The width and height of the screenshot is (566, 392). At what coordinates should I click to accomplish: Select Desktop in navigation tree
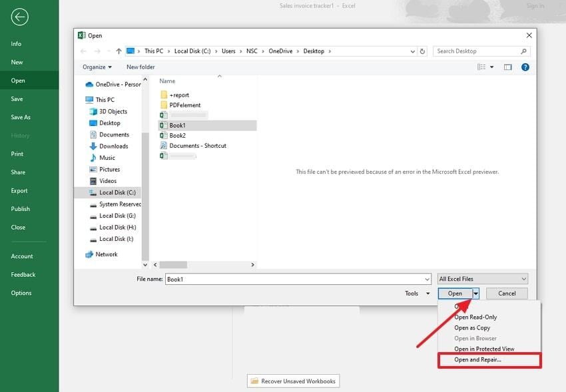tap(110, 123)
